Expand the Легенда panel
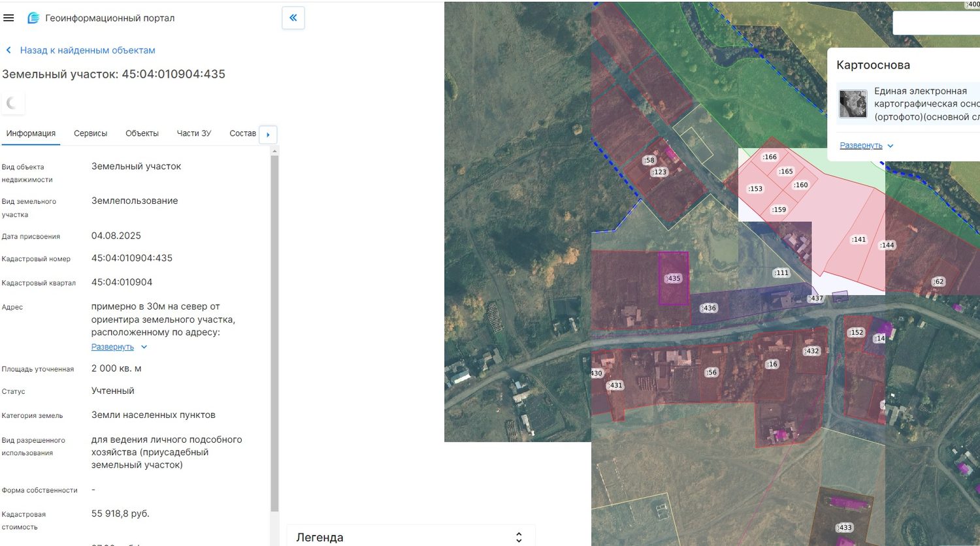 coord(519,537)
